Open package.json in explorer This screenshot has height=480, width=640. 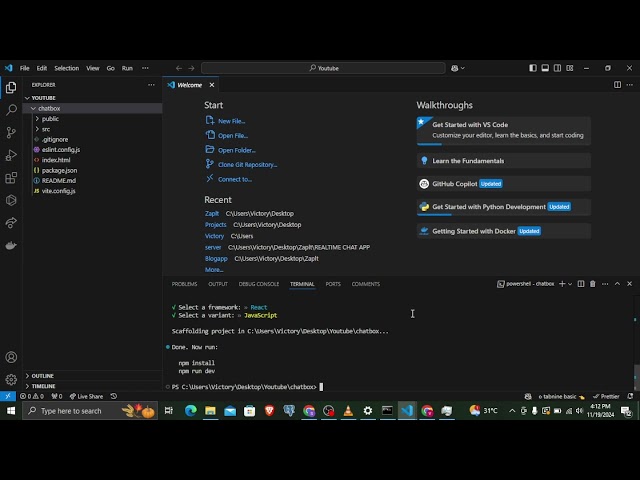(x=59, y=170)
